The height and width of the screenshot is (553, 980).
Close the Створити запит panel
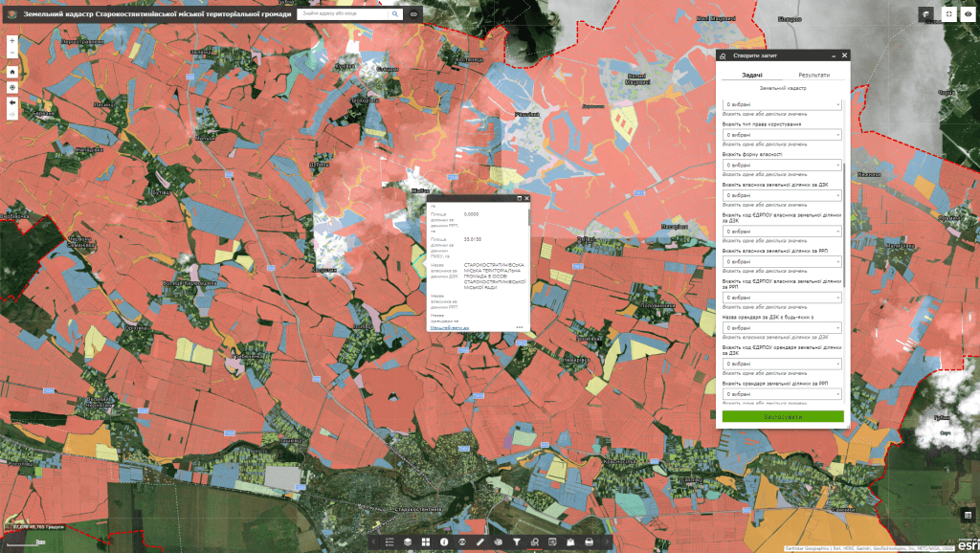tap(844, 55)
